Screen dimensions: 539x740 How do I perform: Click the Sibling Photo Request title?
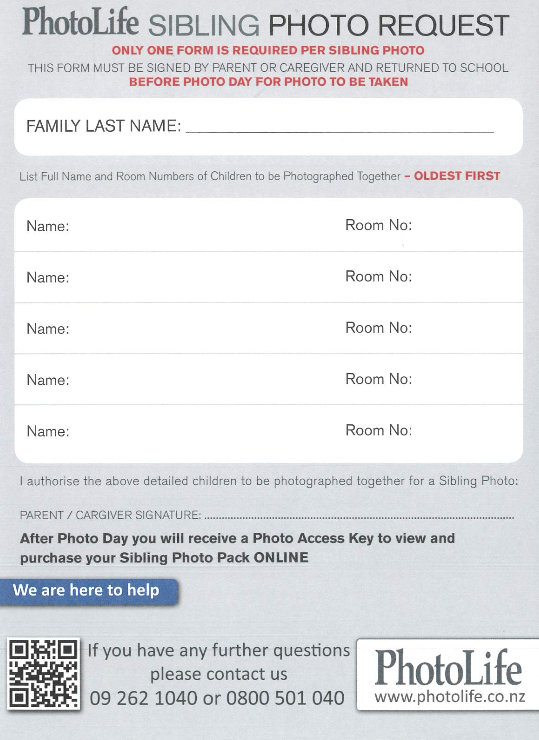[x=328, y=25]
